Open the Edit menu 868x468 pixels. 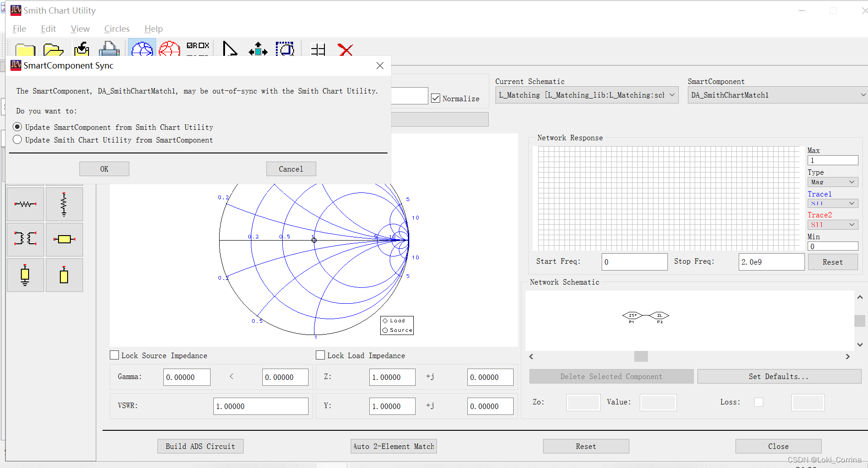48,29
